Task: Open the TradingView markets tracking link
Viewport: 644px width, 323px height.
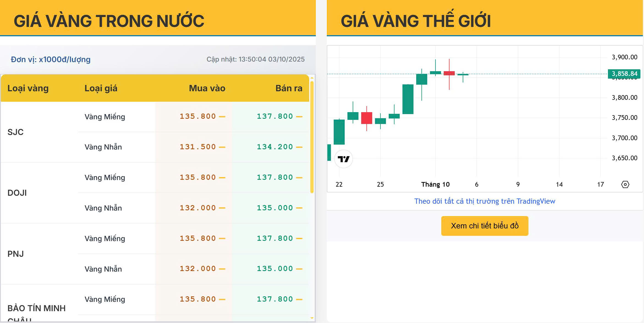Action: [x=484, y=201]
